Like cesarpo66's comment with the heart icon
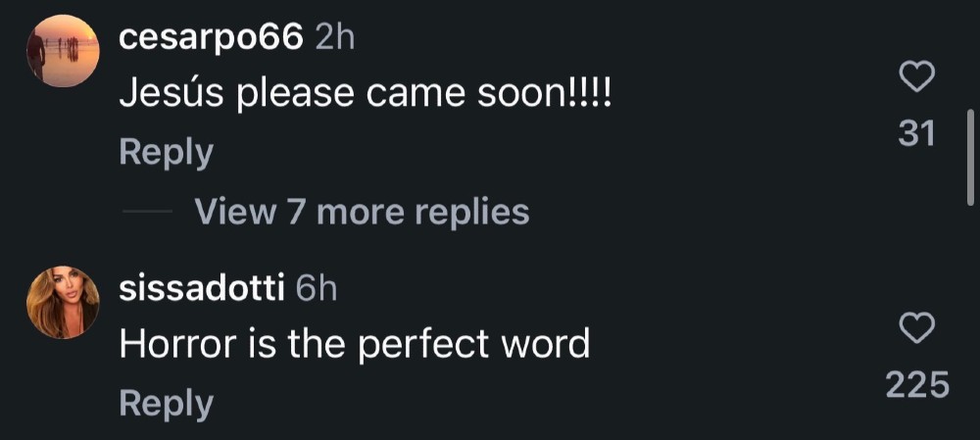This screenshot has width=980, height=440. coord(917,76)
